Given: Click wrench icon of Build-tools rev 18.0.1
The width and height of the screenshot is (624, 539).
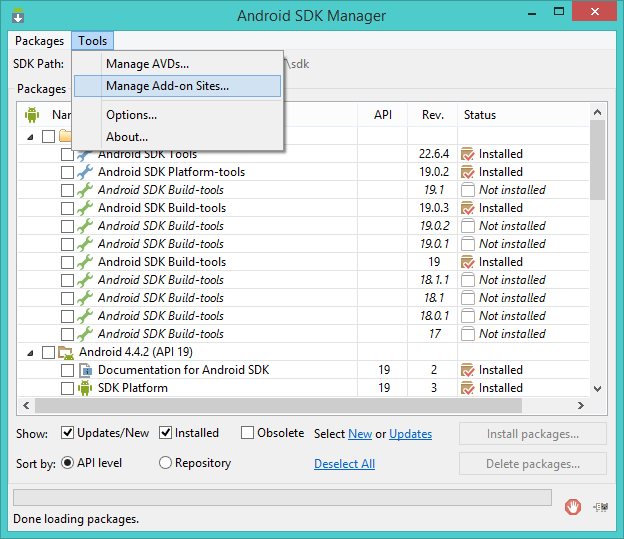Looking at the screenshot, I should click(x=85, y=316).
